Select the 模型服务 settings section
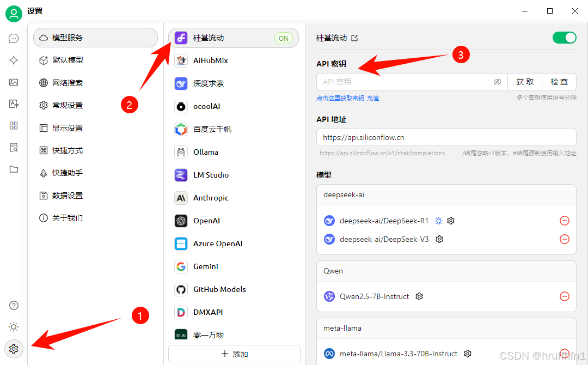The width and height of the screenshot is (588, 365). pyautogui.click(x=96, y=38)
